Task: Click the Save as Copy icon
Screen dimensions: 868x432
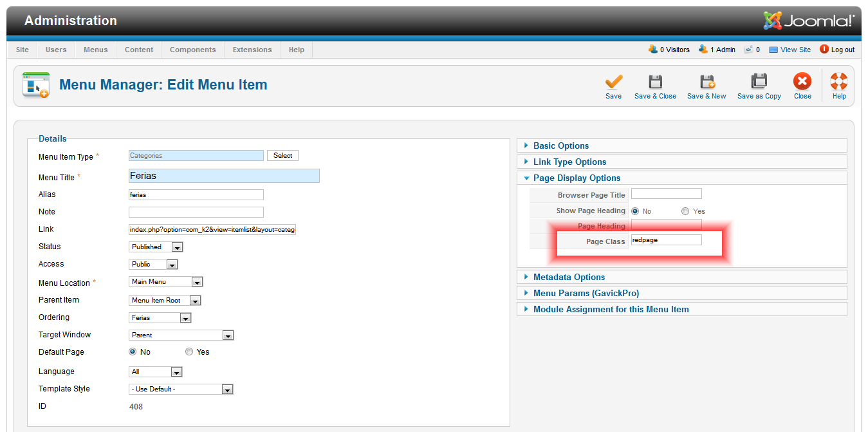Action: [759, 82]
